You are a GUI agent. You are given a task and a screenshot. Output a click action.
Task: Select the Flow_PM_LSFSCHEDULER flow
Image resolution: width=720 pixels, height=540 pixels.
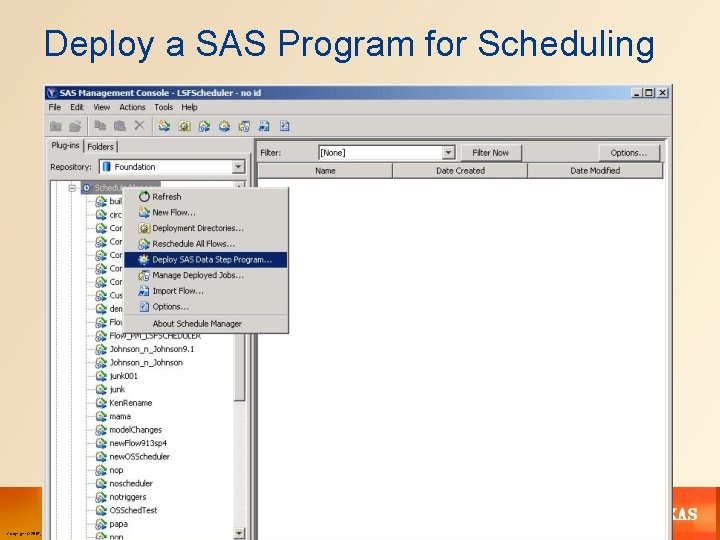click(155, 336)
